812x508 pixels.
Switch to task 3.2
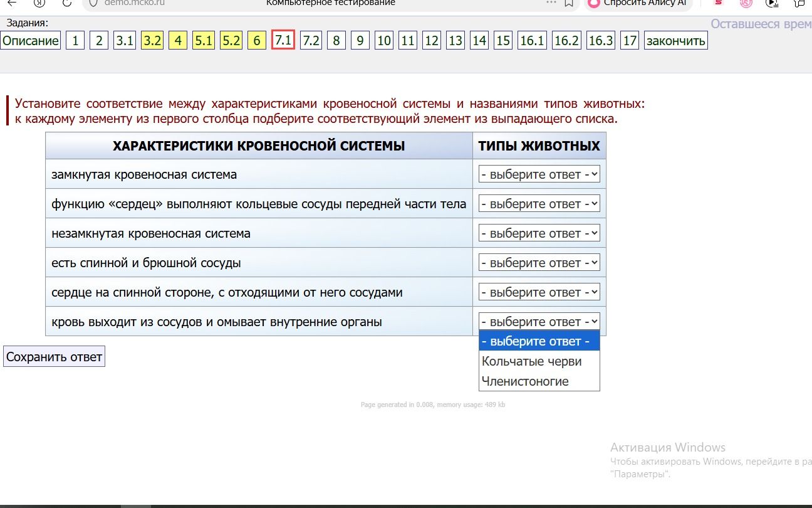[152, 41]
